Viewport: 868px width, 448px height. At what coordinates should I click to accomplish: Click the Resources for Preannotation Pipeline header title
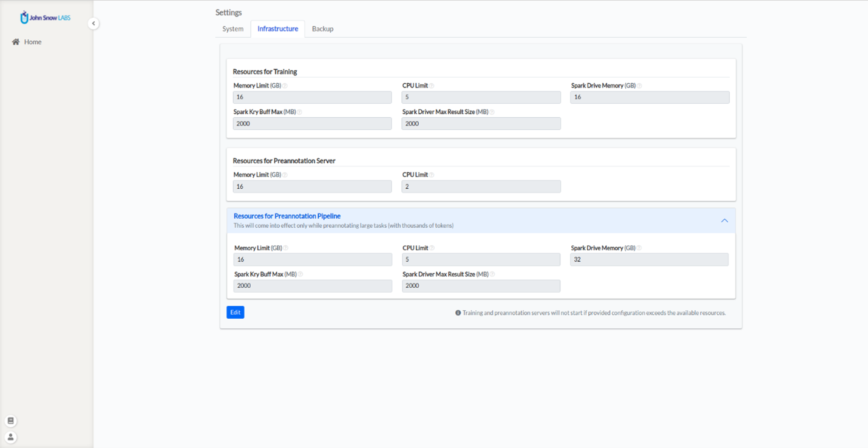287,216
